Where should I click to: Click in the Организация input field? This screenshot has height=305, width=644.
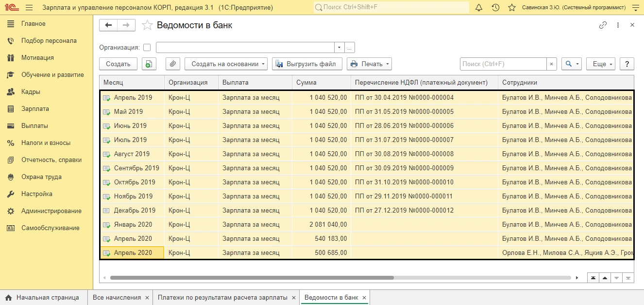click(x=245, y=48)
